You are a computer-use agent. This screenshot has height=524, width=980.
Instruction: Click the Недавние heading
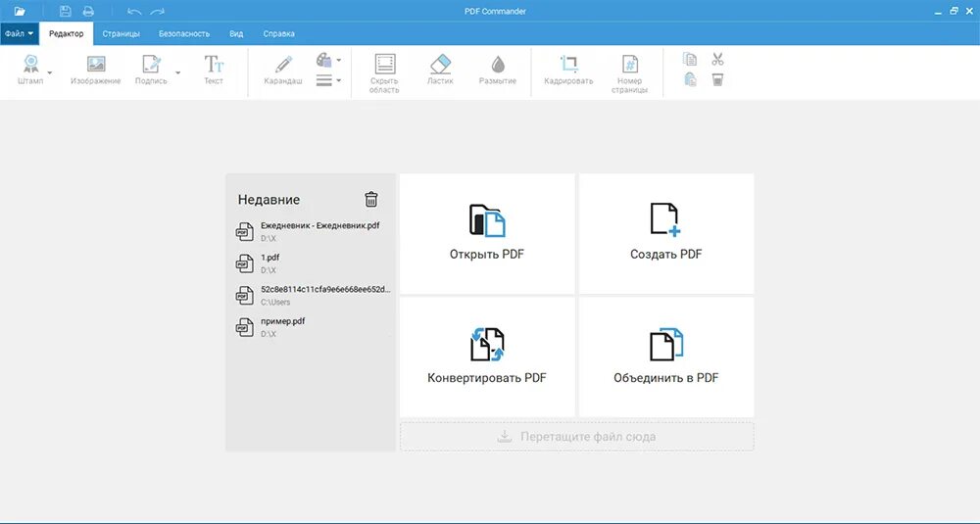pyautogui.click(x=269, y=200)
